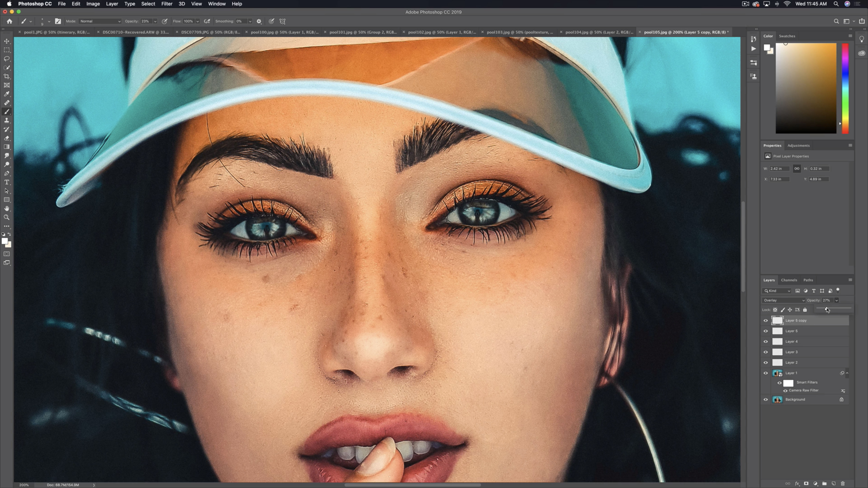The width and height of the screenshot is (868, 488).
Task: Open the layer Kind filter dropdown
Action: (x=777, y=291)
